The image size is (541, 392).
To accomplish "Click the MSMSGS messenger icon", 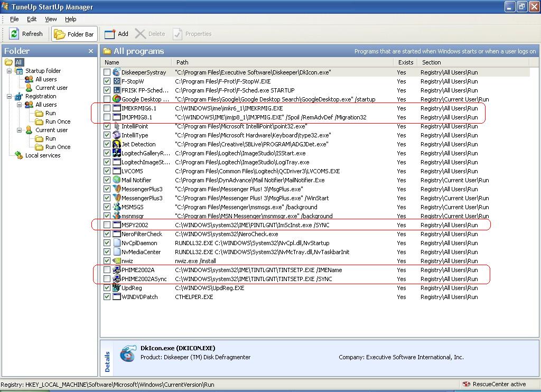I will point(117,207).
